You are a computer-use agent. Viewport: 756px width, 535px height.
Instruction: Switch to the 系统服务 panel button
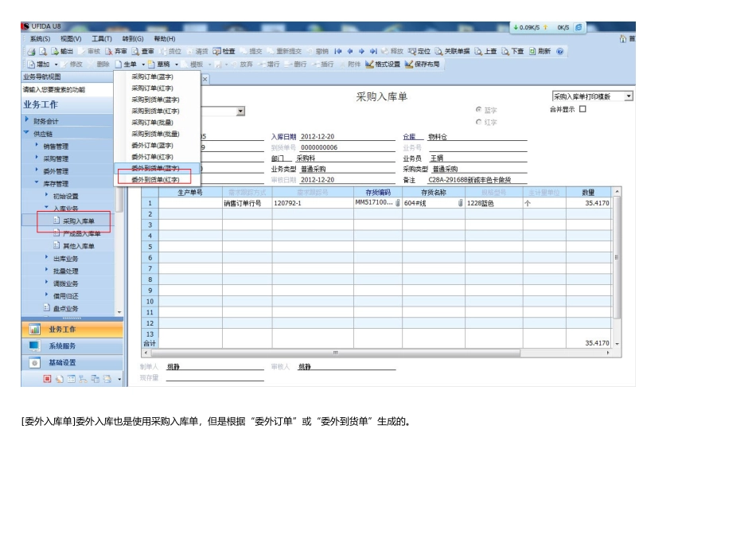tap(72, 346)
